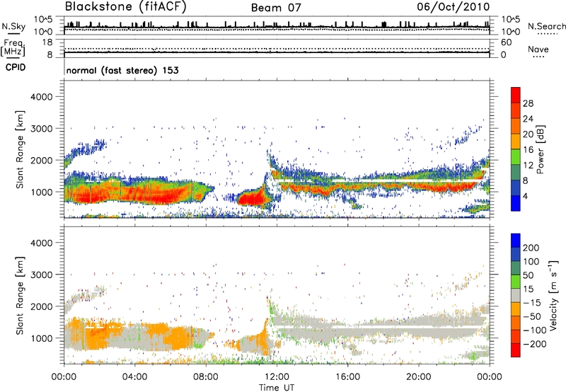Click the '3000' tick on velocity panel

41,275
